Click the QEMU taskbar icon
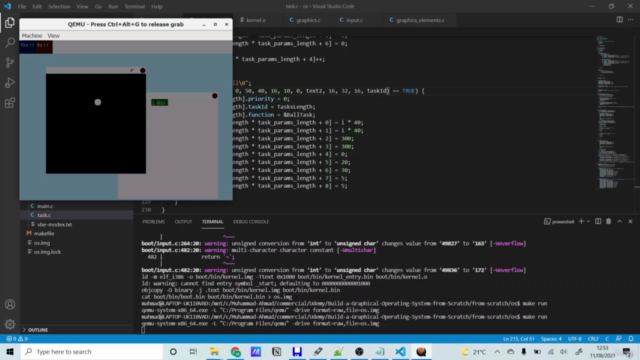This screenshot has height=360, width=640. click(421, 351)
